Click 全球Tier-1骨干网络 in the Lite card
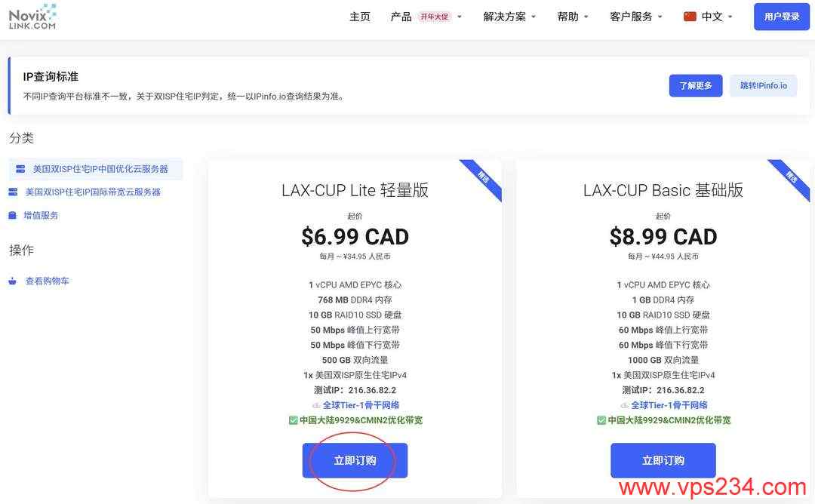This screenshot has width=815, height=504. pos(361,404)
